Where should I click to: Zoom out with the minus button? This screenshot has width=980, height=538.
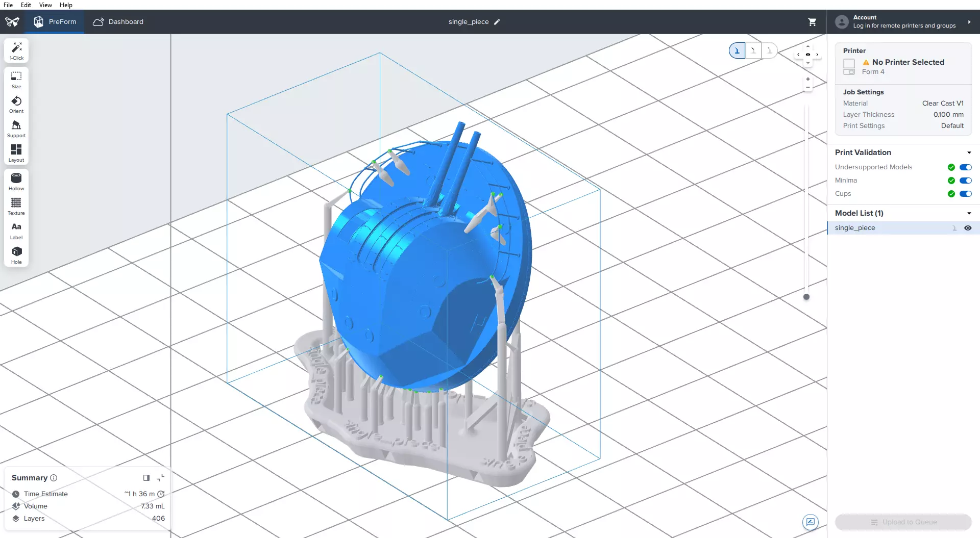(808, 88)
